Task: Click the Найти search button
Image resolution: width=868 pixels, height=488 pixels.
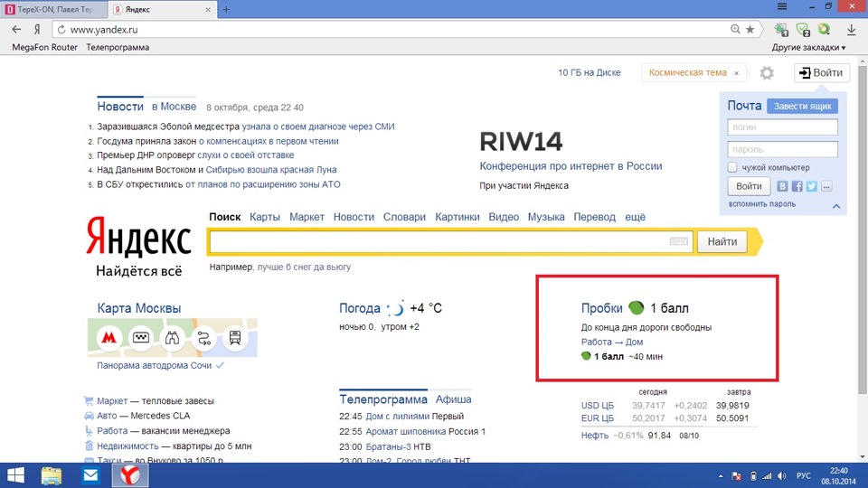Action: (x=722, y=242)
